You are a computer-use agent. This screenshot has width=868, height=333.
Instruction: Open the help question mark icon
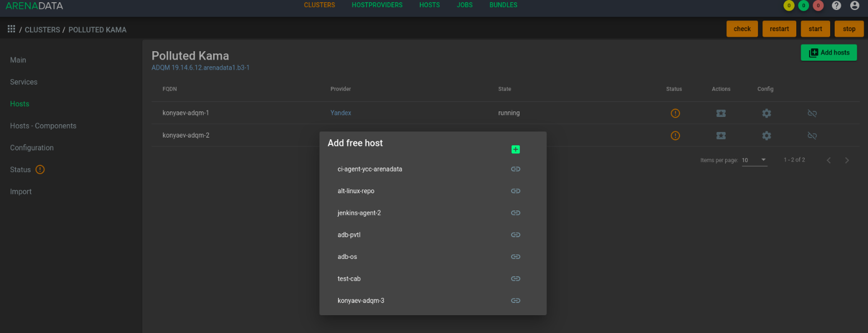click(836, 6)
